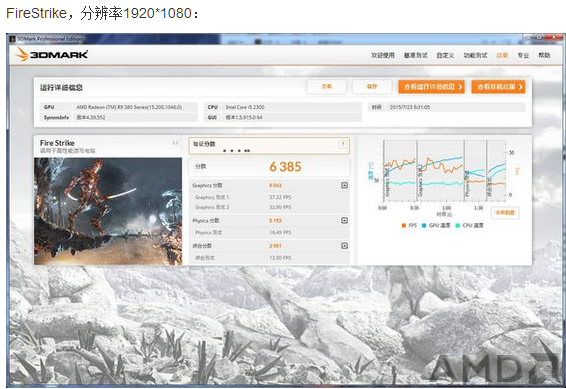Go to the 功能测试 feature tests tab
This screenshot has width=566, height=389.
click(475, 55)
